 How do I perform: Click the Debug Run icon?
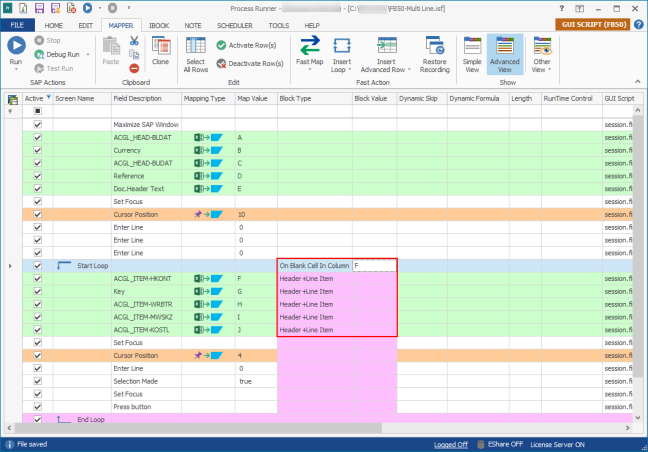[x=39, y=55]
